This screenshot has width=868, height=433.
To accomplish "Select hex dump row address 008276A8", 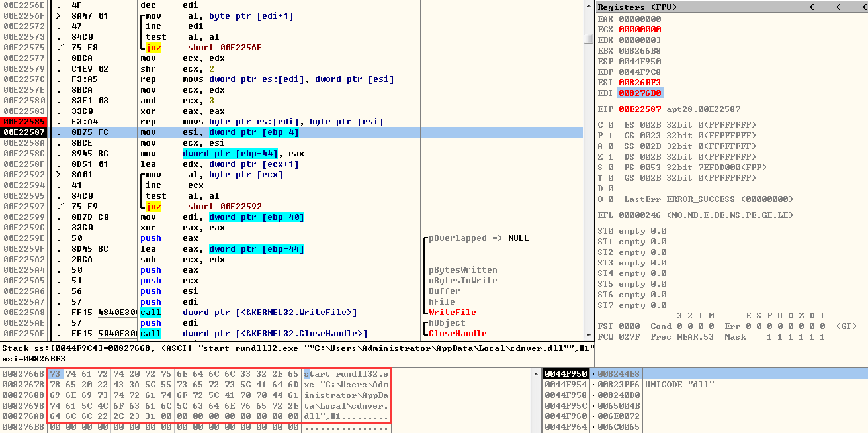I will (x=22, y=416).
